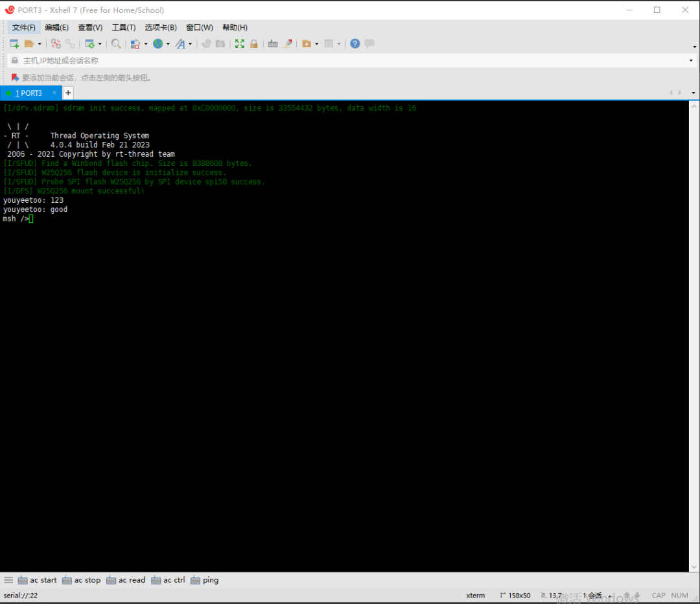
Task: Click the Font icon
Action: pos(180,44)
